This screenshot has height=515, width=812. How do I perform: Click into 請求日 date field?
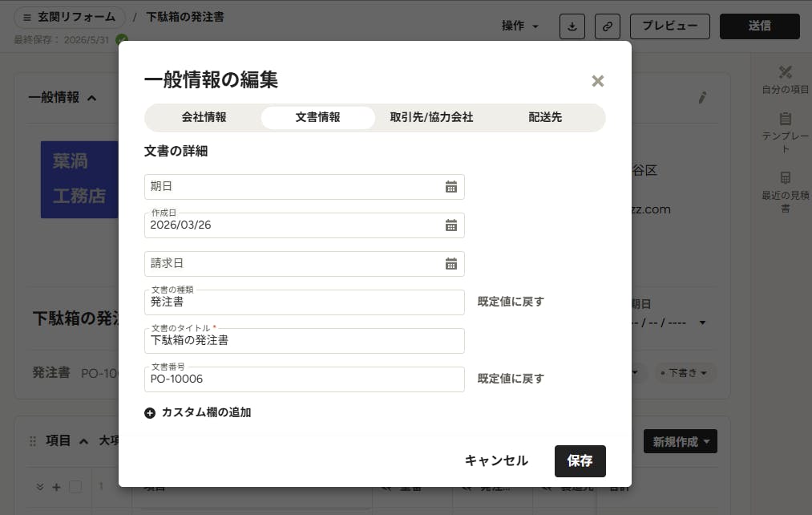(x=305, y=264)
